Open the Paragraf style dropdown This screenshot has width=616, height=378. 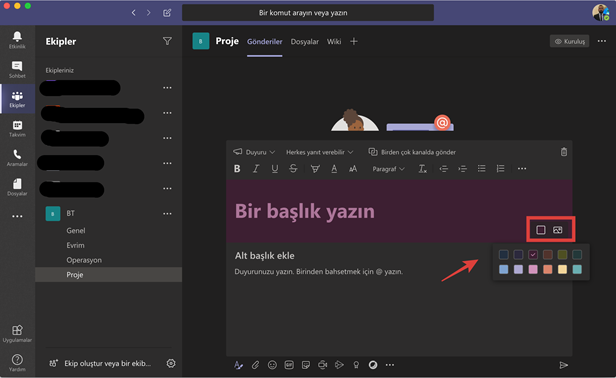tap(388, 169)
